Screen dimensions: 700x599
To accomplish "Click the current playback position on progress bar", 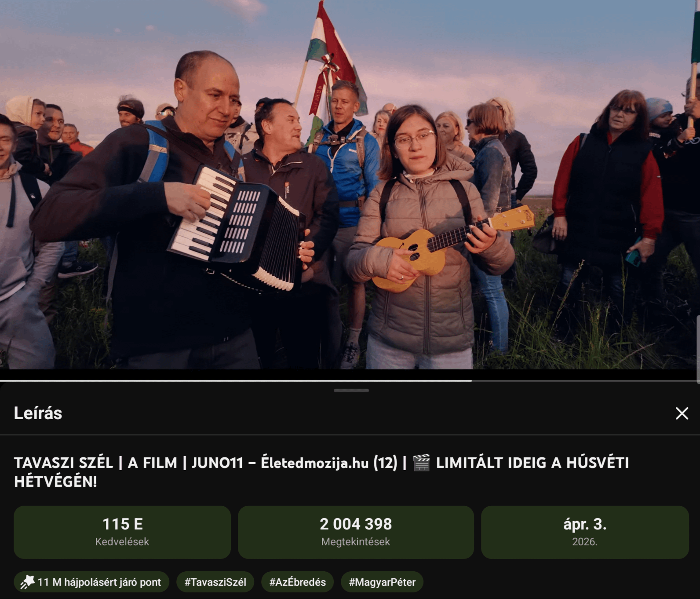I will tap(472, 380).
